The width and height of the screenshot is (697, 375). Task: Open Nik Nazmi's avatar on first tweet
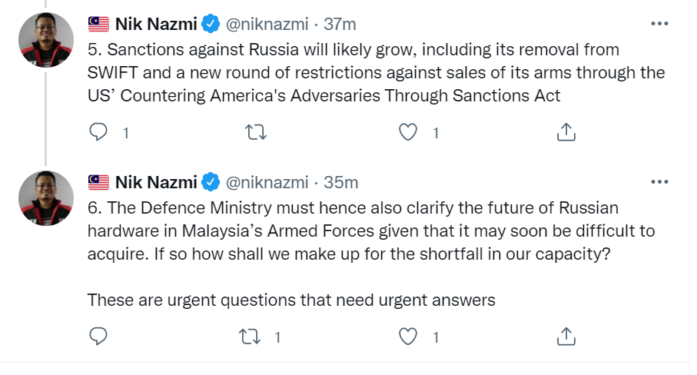point(46,40)
